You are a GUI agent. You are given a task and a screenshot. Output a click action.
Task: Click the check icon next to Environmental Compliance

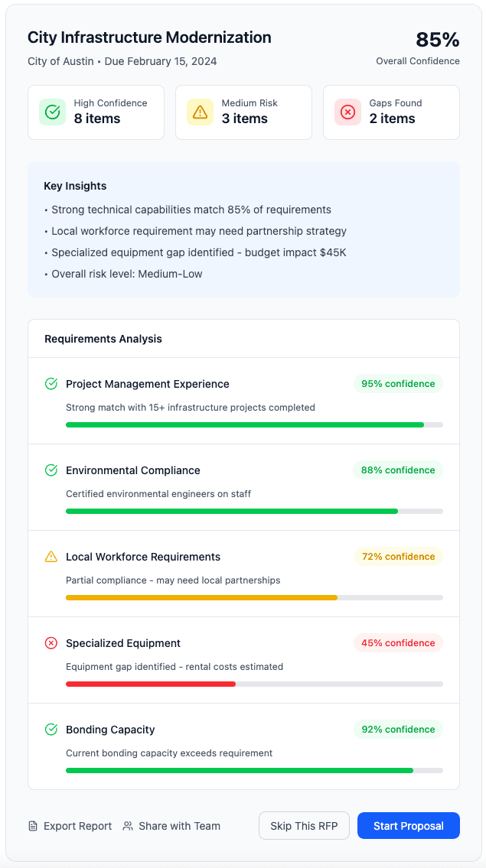pyautogui.click(x=51, y=470)
